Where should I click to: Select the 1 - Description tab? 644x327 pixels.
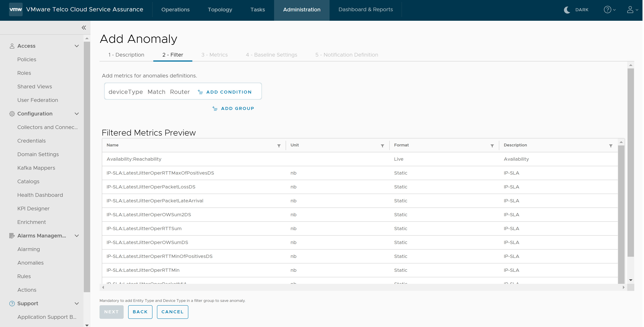126,55
